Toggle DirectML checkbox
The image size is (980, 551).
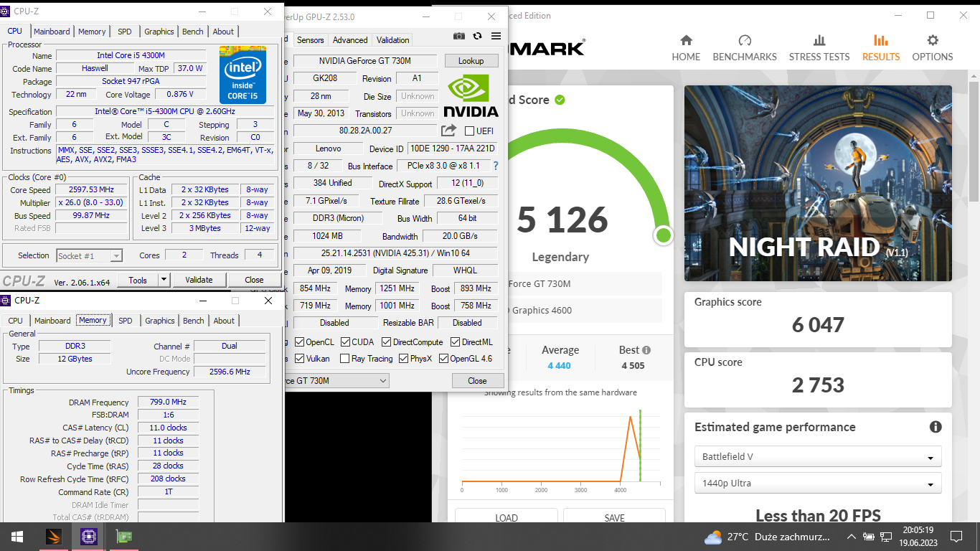pos(455,342)
